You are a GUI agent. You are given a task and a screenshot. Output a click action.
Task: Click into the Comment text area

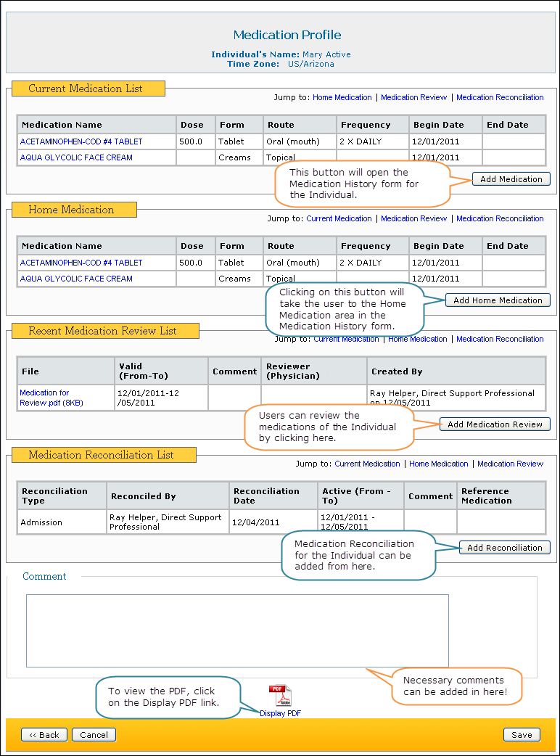[237, 630]
